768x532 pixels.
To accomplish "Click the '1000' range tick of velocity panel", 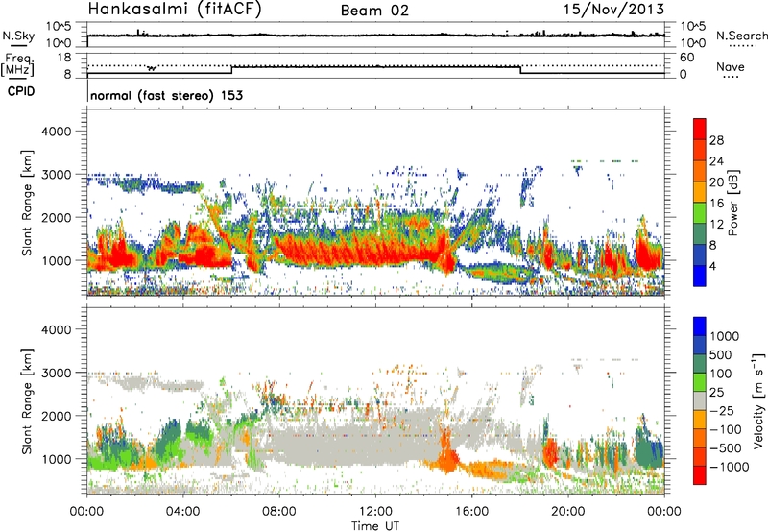I will [56, 459].
